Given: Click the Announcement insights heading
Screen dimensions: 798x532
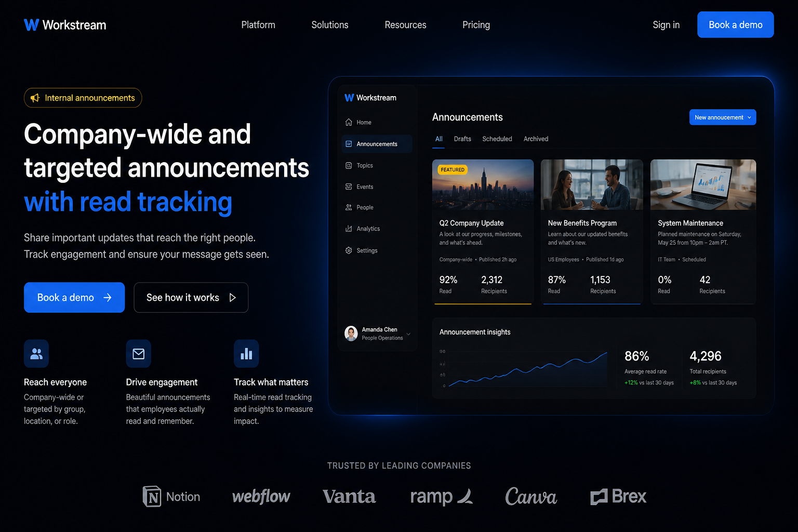Looking at the screenshot, I should (475, 332).
